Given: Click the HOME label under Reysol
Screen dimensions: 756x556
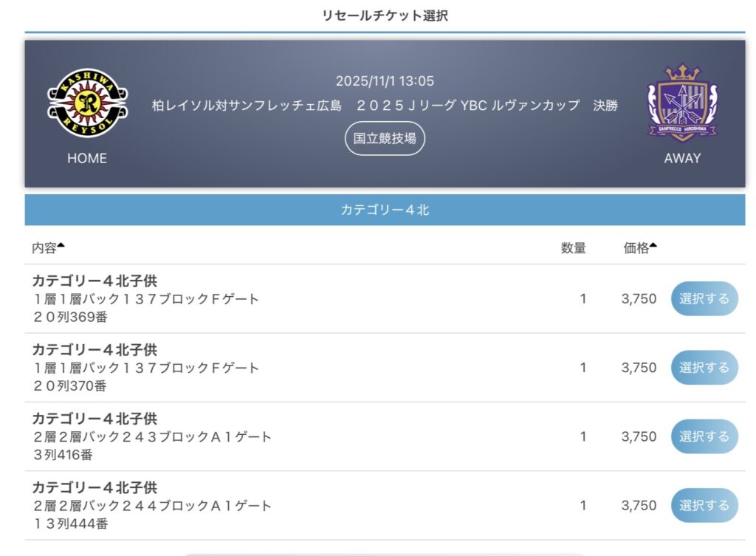Looking at the screenshot, I should click(87, 158).
